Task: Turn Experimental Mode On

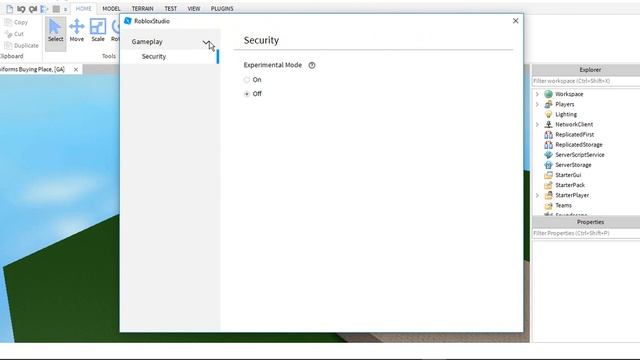Action: 247,80
